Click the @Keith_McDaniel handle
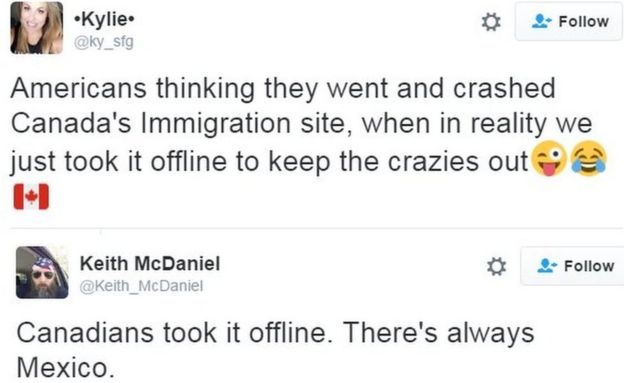The height and width of the screenshot is (383, 624). (x=142, y=285)
